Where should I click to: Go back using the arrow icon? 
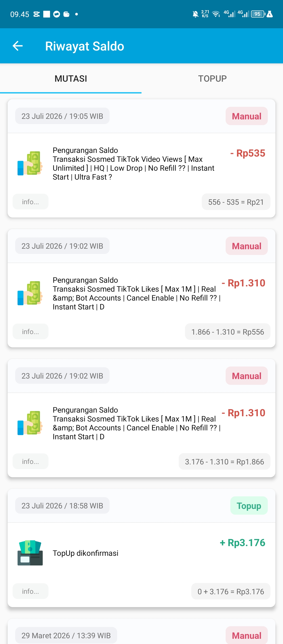tap(18, 46)
